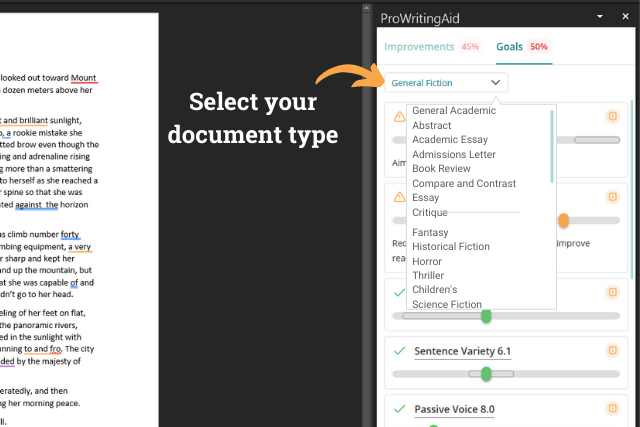
Task: Select Academic Essay in the list
Action: pyautogui.click(x=450, y=140)
